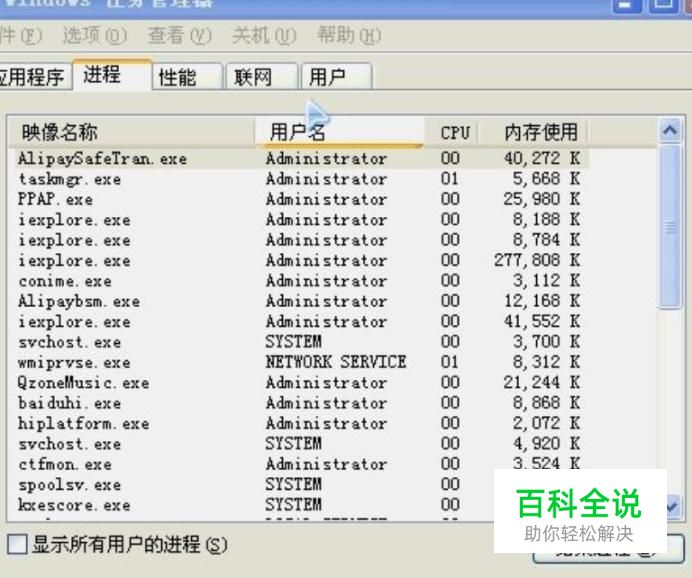
Task: Switch to the 联网 tab
Action: [262, 77]
